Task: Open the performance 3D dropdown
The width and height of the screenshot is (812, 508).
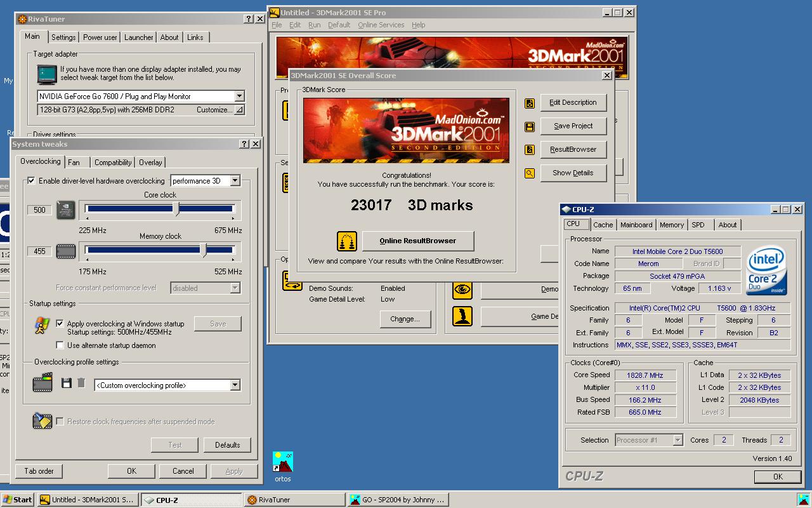Action: [x=235, y=181]
